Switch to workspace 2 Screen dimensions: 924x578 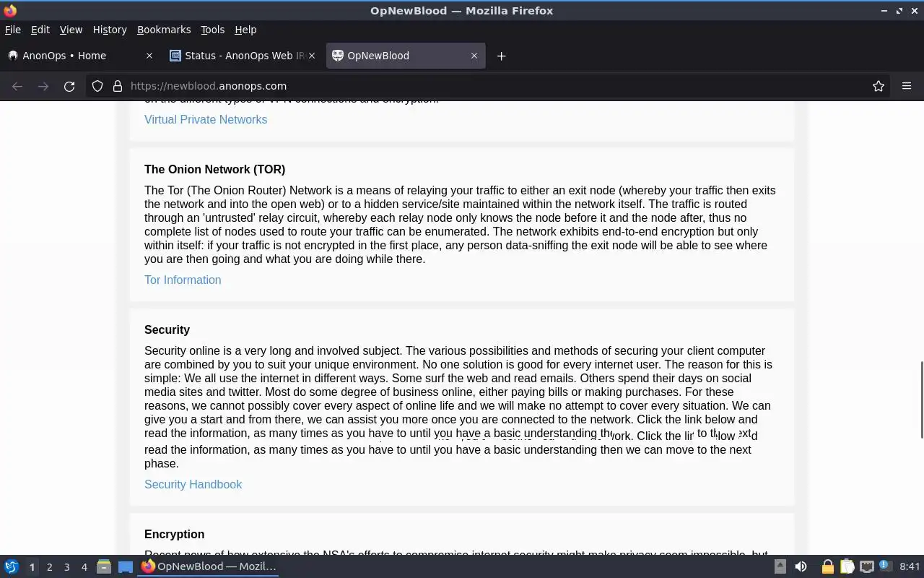tap(49, 567)
